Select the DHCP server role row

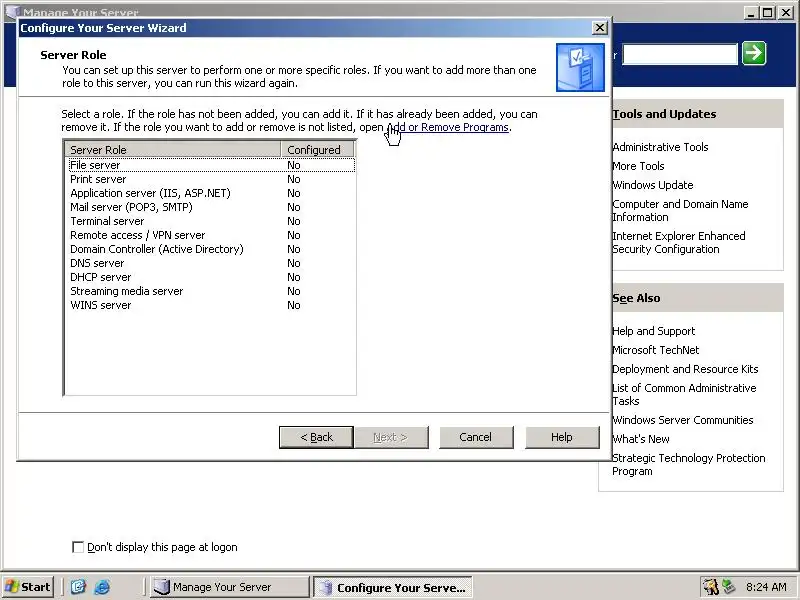coord(211,277)
